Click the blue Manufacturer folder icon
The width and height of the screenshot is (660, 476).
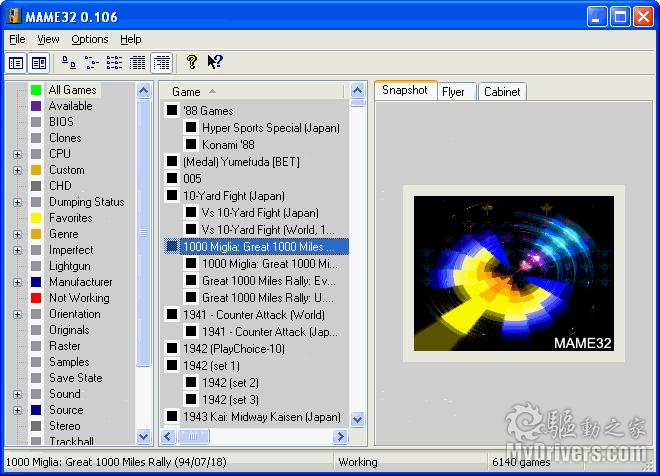(36, 282)
